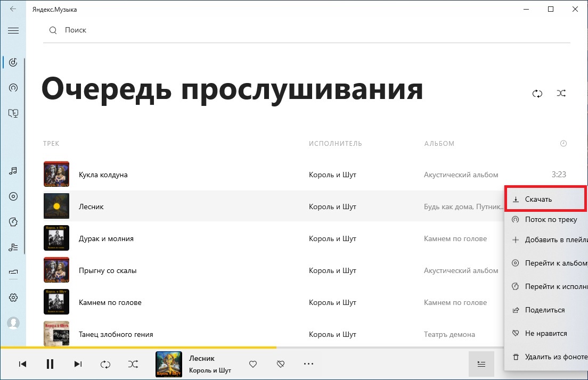Open album Акустический альбом in Кукла колдуна row

coord(461,175)
